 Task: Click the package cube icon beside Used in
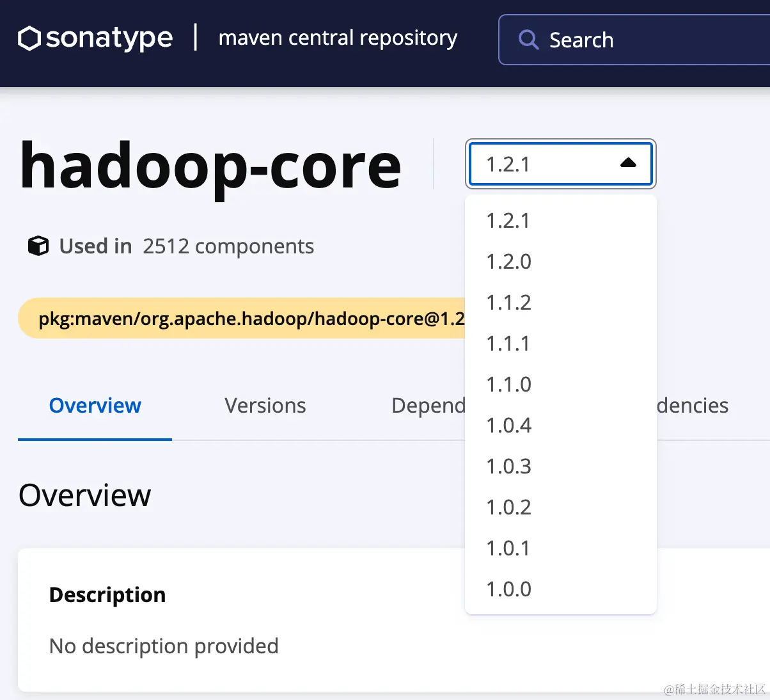click(38, 246)
